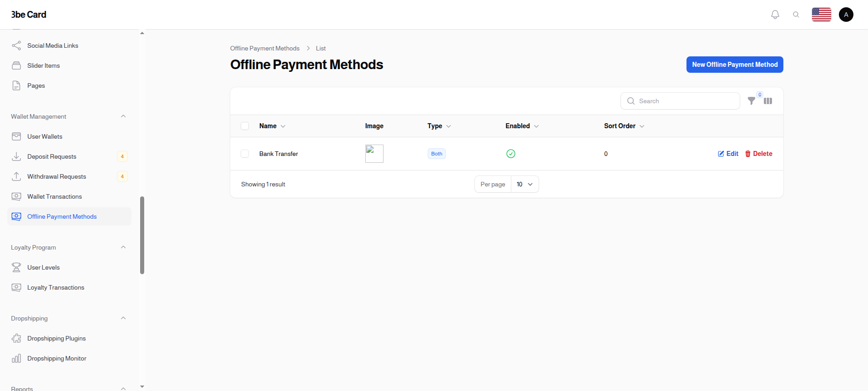Click the green enabled check for Bank Transfer
Viewport: 868px width, 391px height.
(x=511, y=154)
